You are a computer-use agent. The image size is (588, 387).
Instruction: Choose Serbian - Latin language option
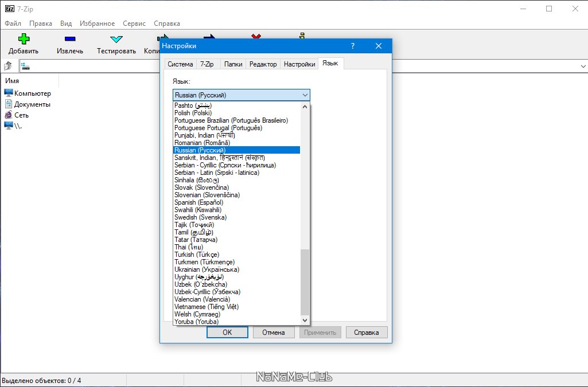[x=236, y=173]
